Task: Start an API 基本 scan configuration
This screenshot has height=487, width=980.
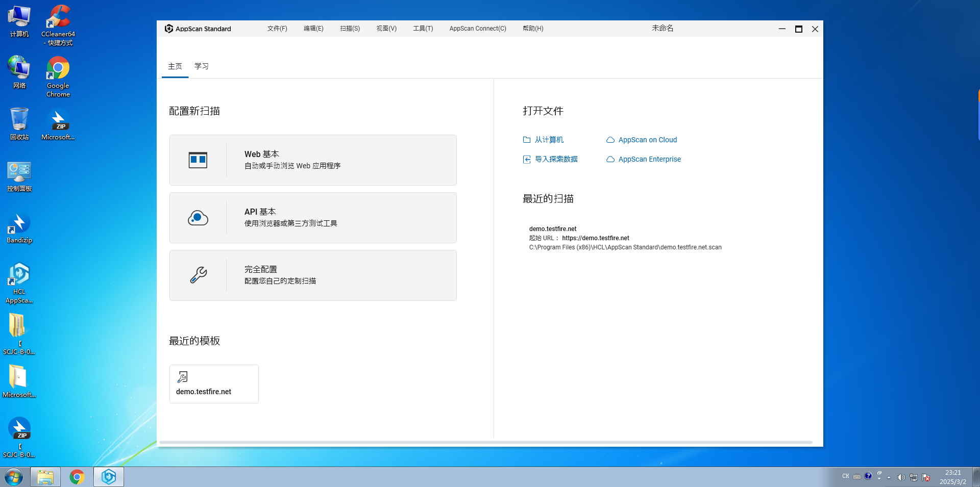Action: coord(313,218)
